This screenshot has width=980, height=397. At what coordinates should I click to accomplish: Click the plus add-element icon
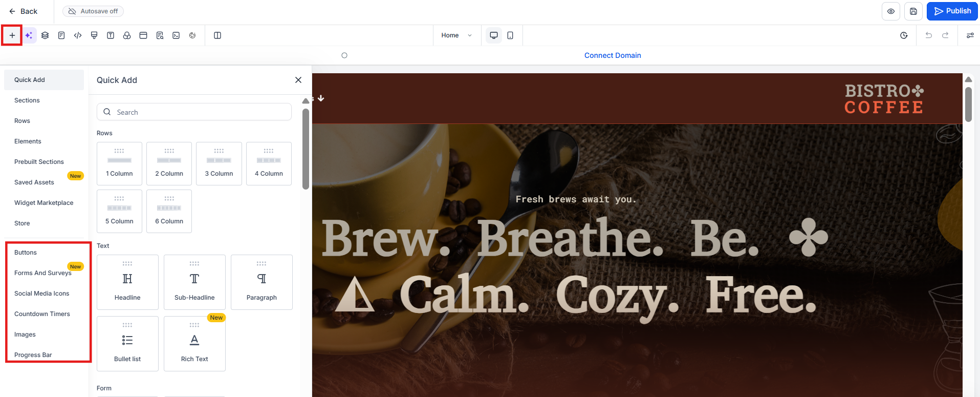pyautogui.click(x=12, y=35)
